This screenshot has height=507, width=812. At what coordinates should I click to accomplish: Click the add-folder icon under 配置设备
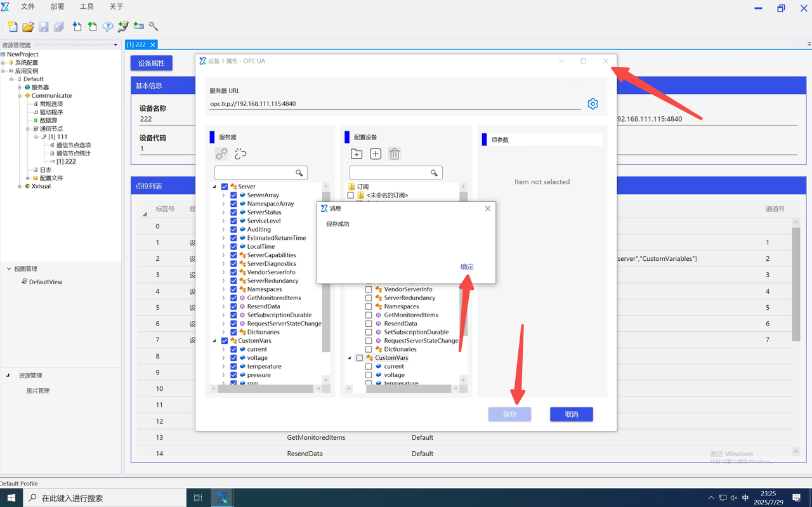tap(357, 154)
